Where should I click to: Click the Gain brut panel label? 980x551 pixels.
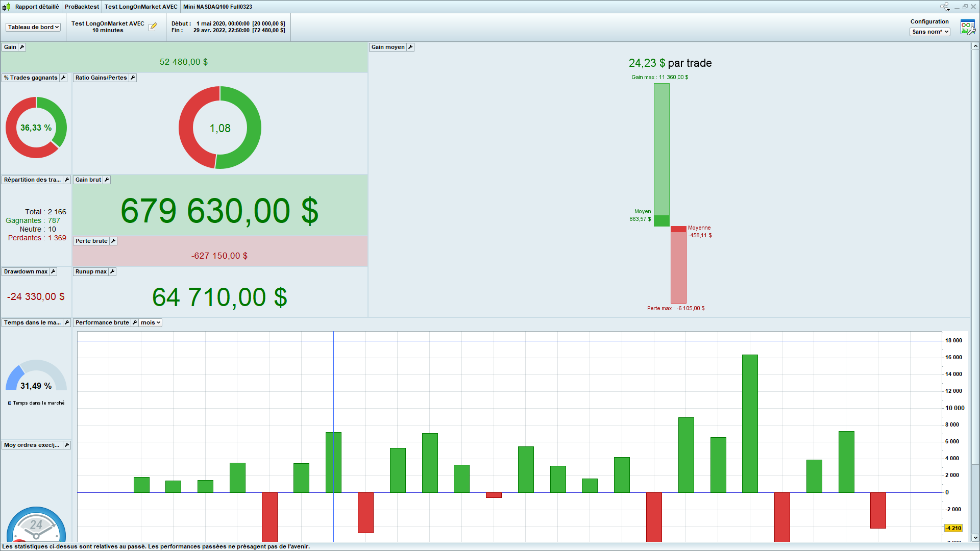(88, 180)
